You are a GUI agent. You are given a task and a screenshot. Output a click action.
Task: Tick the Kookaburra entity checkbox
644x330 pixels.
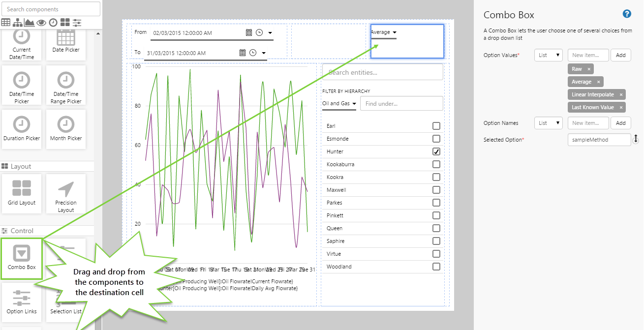[436, 164]
